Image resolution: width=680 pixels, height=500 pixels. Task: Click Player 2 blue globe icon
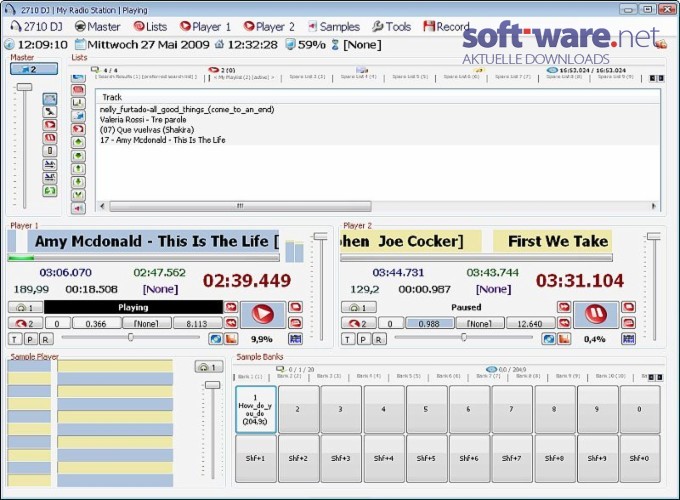coord(549,339)
